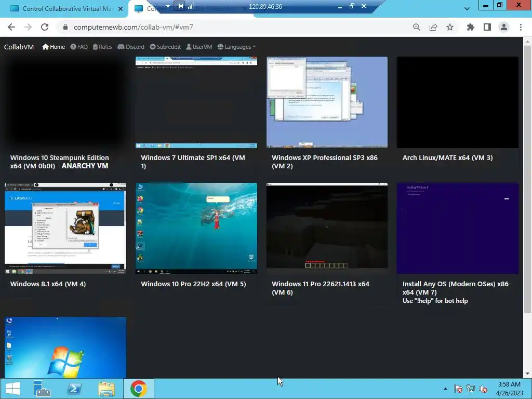Click the address bar URL field

[234, 27]
